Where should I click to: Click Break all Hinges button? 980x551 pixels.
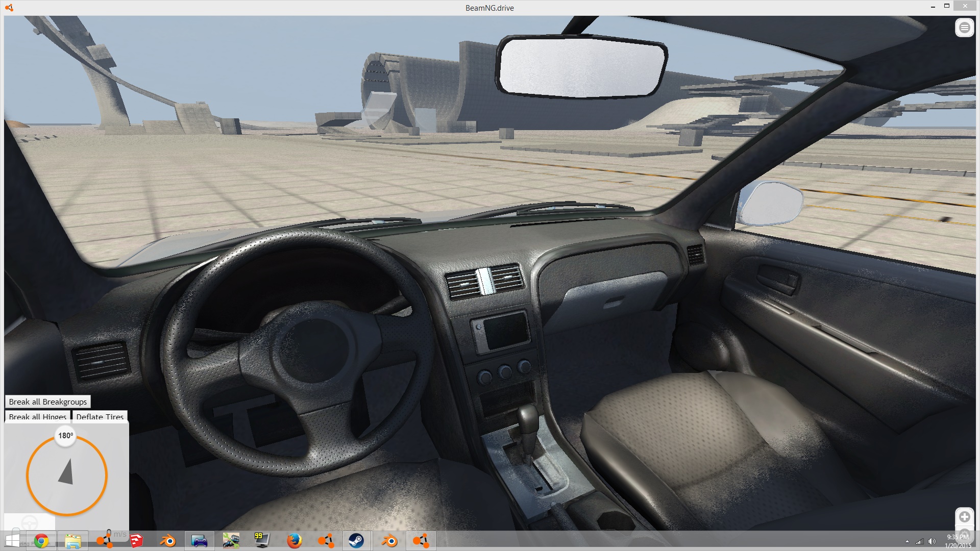(38, 416)
